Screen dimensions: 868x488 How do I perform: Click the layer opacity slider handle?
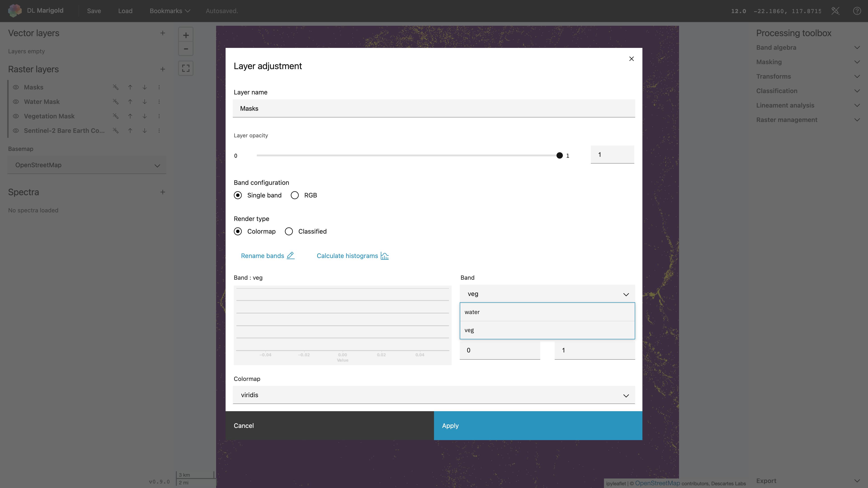click(559, 156)
